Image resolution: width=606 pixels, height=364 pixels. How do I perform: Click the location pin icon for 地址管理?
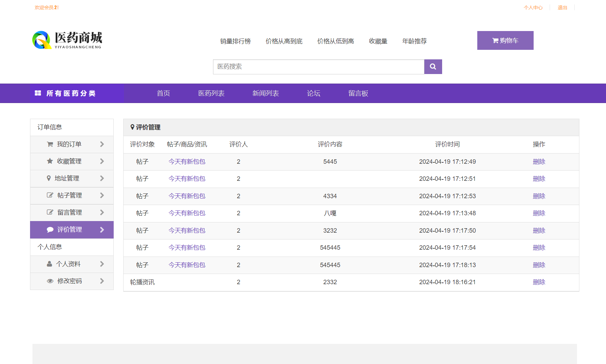tap(50, 178)
